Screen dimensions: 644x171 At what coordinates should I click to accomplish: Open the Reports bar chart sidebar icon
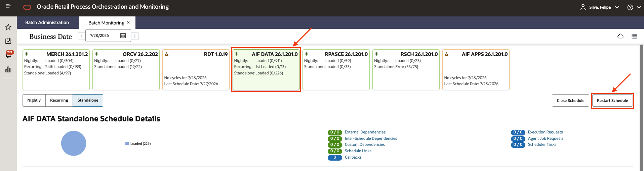8,69
